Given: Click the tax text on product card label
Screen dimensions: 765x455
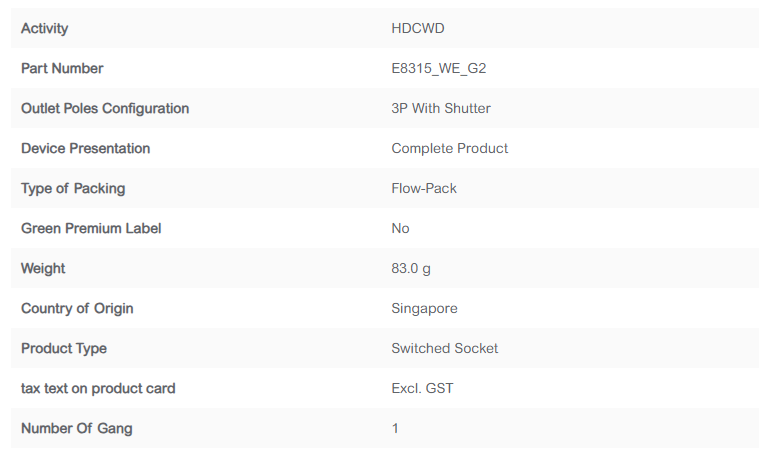Looking at the screenshot, I should click(98, 388).
